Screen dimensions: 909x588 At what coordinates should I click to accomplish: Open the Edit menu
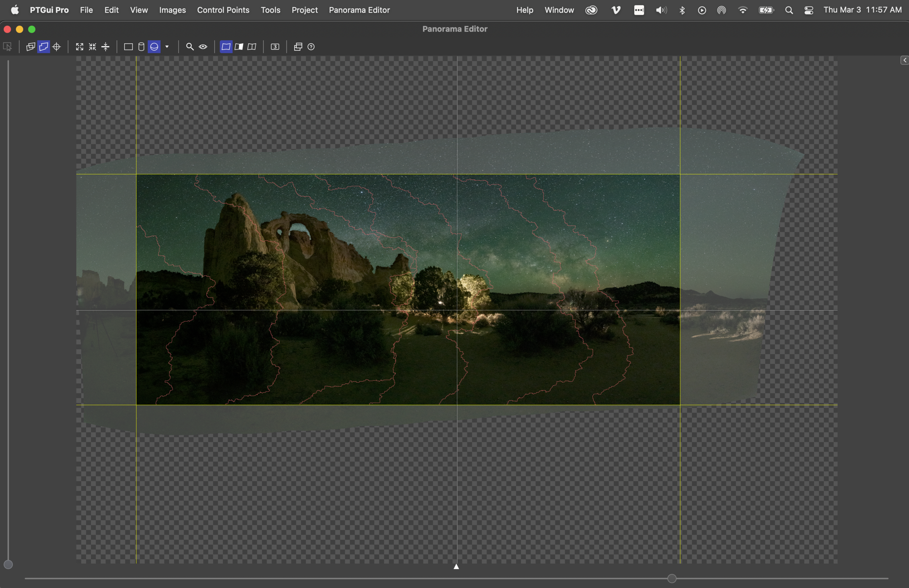tap(112, 10)
